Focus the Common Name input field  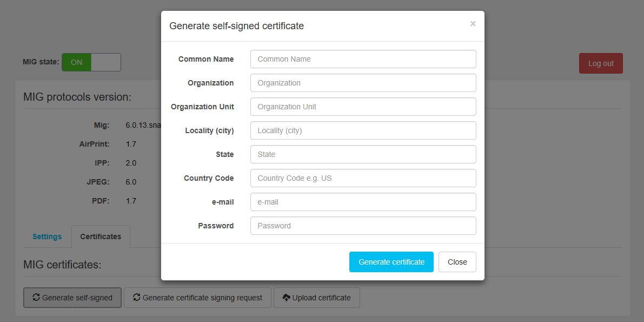(x=363, y=59)
